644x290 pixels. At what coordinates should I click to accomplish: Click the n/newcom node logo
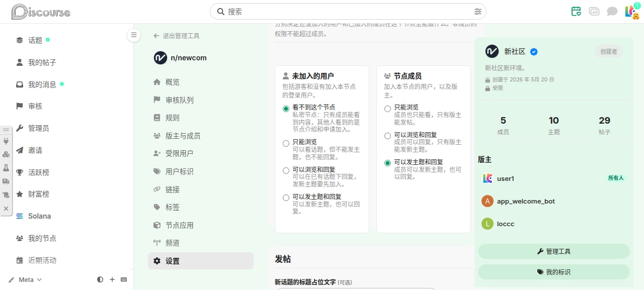160,58
